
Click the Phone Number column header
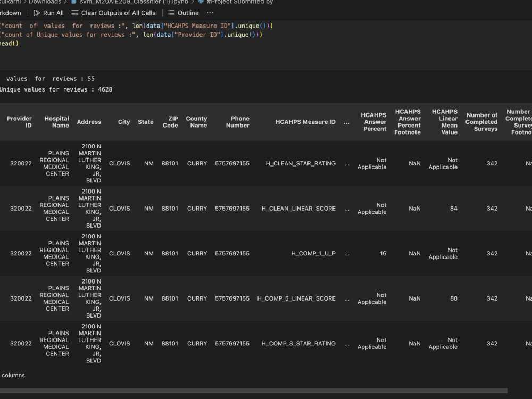(237, 122)
